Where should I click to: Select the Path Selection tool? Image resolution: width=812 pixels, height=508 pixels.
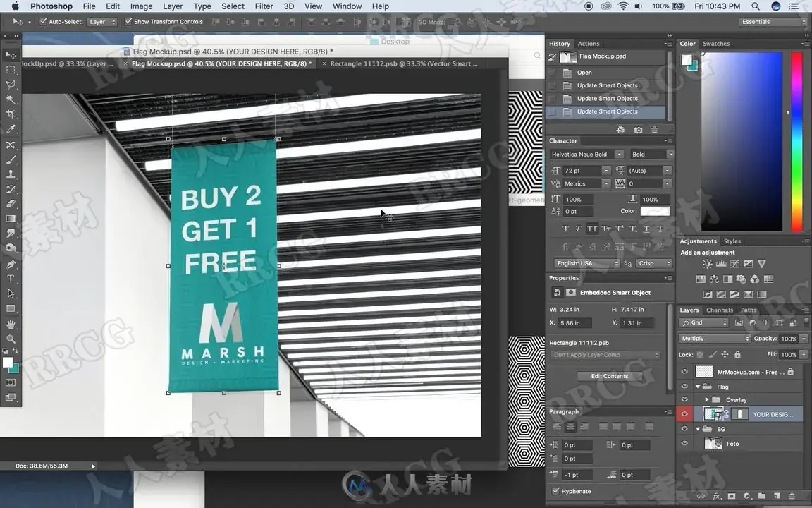coord(11,294)
